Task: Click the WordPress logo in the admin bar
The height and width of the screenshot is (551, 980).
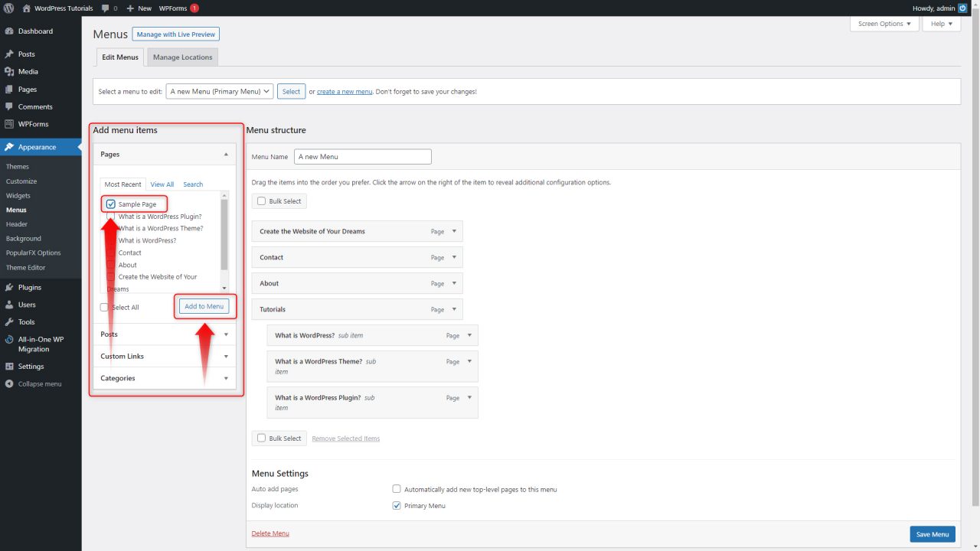Action: pos(8,8)
